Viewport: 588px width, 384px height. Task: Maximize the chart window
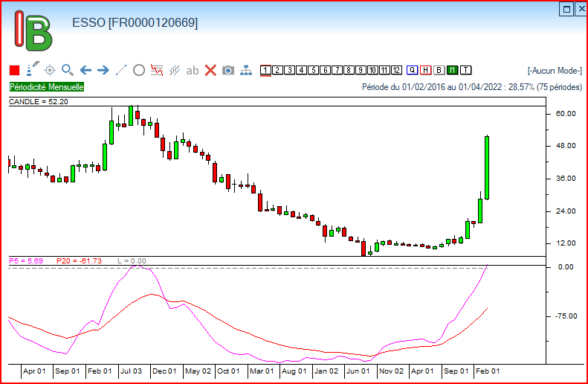566,9
